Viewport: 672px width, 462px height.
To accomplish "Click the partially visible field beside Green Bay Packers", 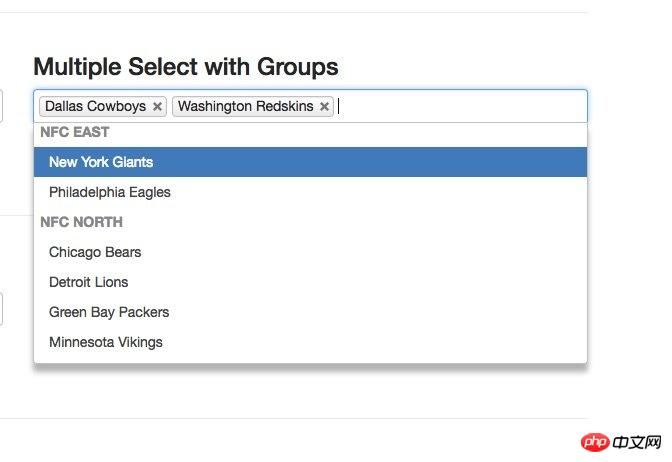I will coord(2,309).
